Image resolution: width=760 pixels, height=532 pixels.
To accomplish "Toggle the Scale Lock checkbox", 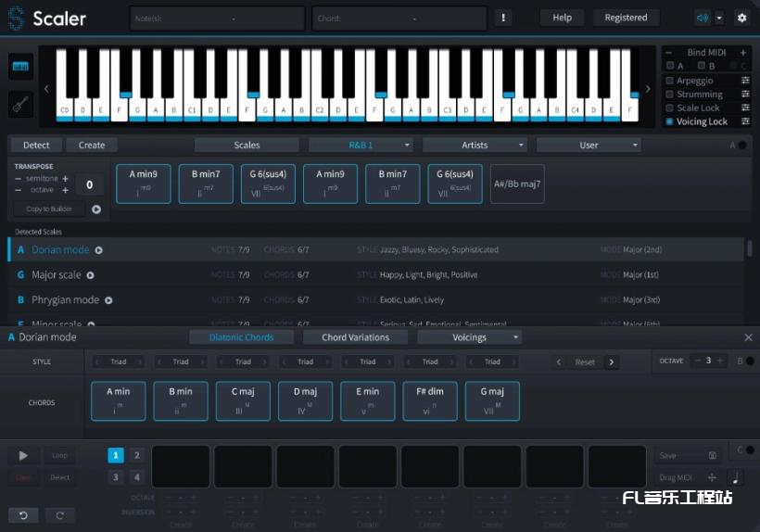I will click(670, 108).
